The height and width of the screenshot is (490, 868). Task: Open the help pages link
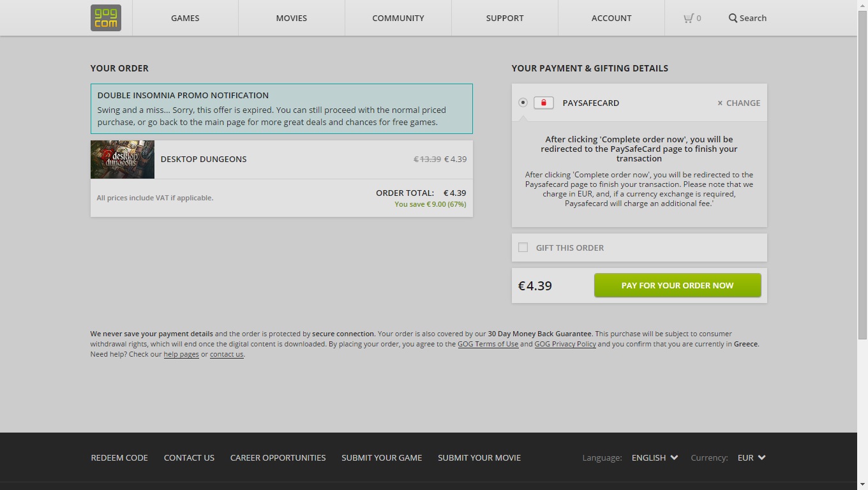tap(181, 354)
